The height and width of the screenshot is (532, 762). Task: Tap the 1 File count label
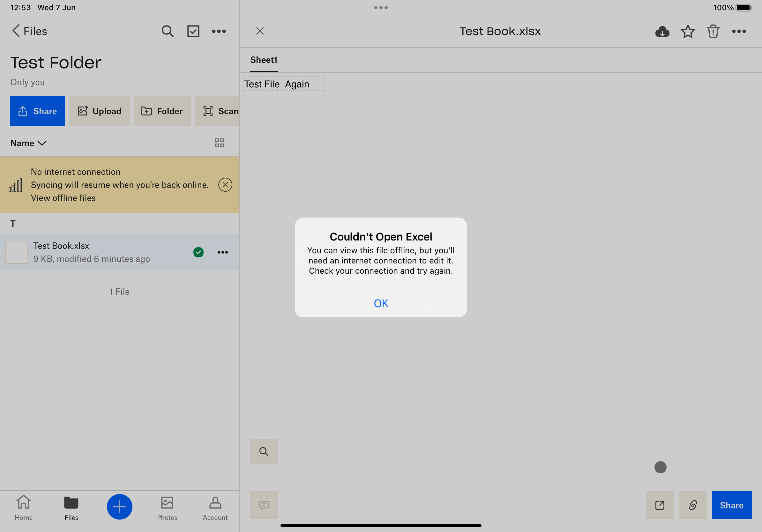pyautogui.click(x=119, y=292)
